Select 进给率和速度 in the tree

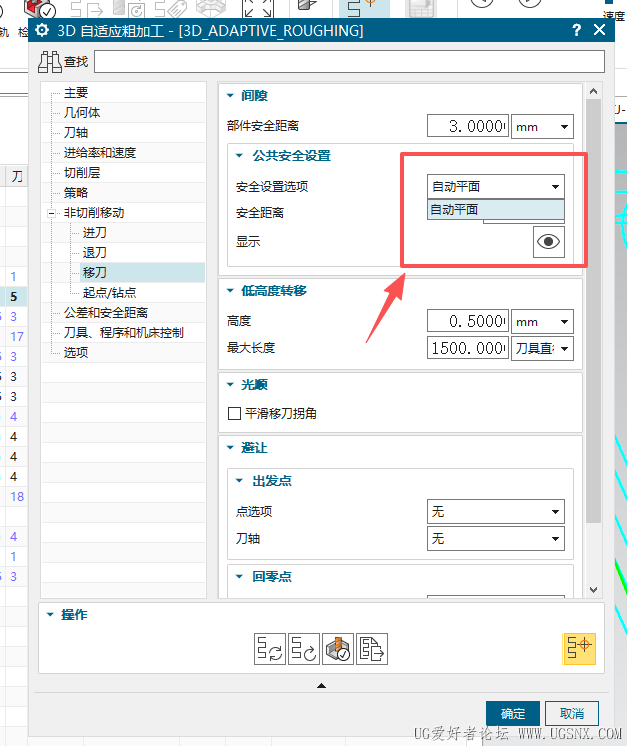coord(100,153)
